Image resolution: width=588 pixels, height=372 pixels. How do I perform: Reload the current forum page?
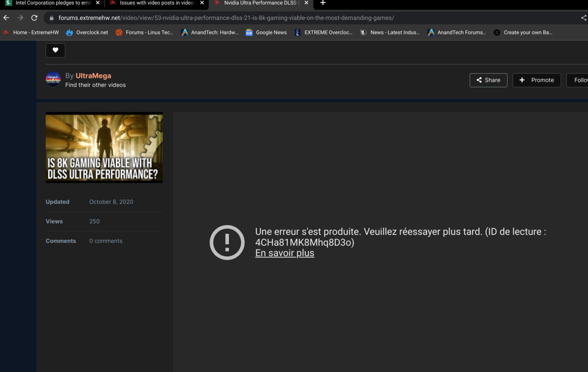point(34,17)
